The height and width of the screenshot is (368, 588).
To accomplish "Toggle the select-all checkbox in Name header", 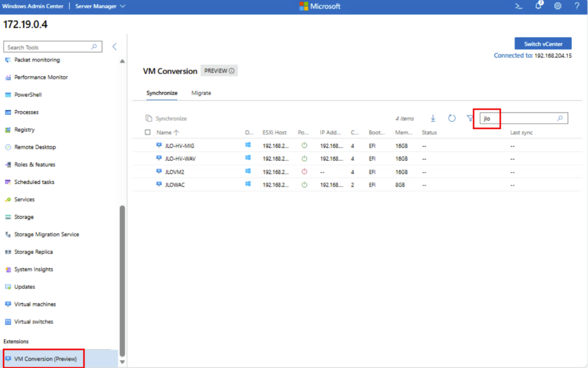I will [148, 133].
